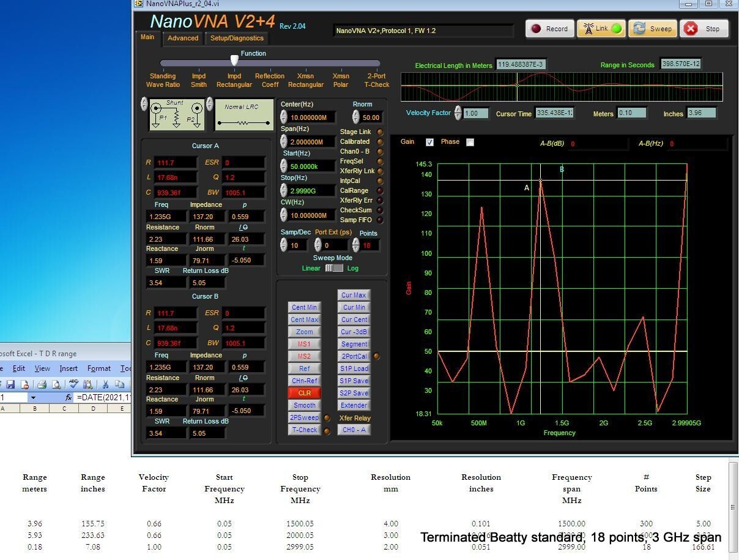
Task: Click the MS1 memory button
Action: (304, 344)
